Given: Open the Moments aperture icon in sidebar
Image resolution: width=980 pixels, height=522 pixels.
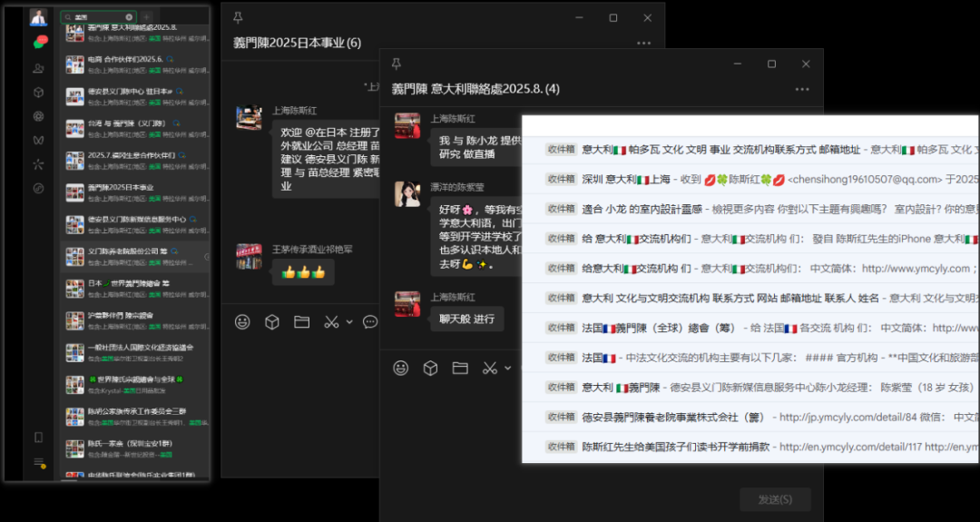Looking at the screenshot, I should pyautogui.click(x=38, y=116).
